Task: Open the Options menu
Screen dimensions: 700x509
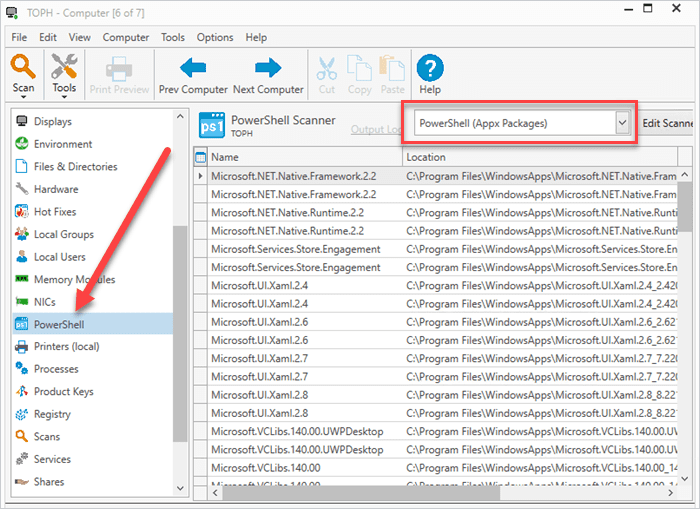Action: [x=215, y=37]
